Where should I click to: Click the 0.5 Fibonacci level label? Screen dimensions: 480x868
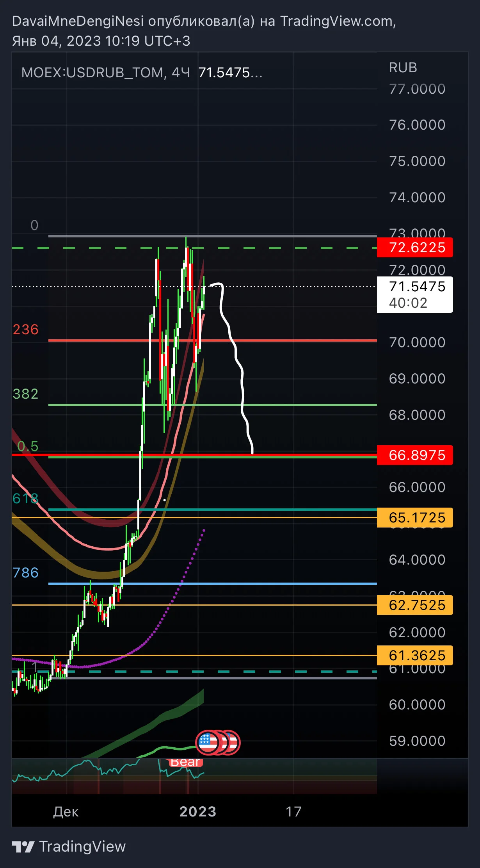(x=28, y=446)
